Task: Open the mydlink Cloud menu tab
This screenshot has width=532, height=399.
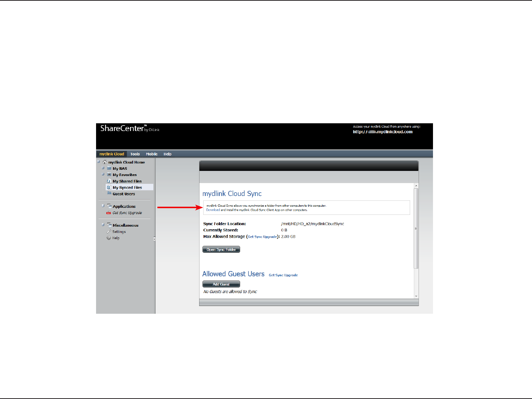Action: (112, 154)
